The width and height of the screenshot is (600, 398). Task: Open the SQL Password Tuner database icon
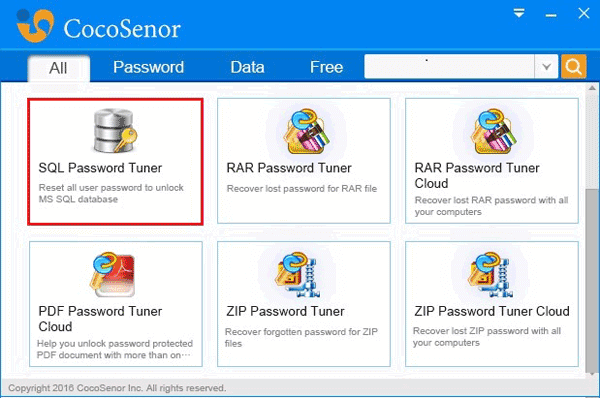pyautogui.click(x=115, y=130)
